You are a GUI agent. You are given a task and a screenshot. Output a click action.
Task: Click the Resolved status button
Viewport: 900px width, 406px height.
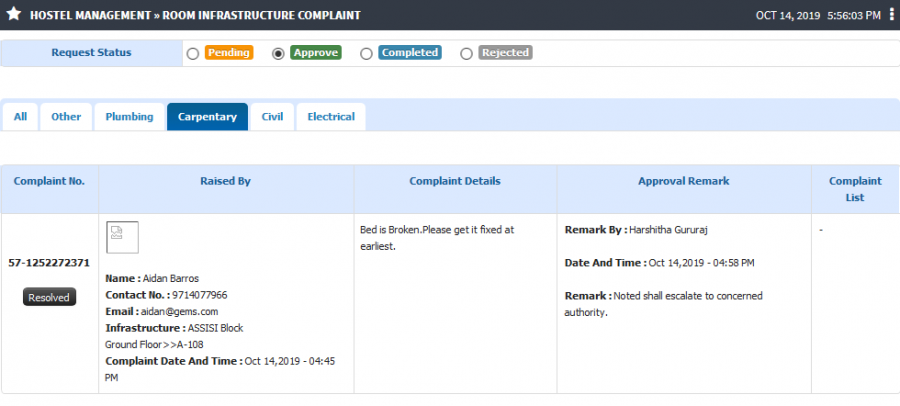pos(49,297)
